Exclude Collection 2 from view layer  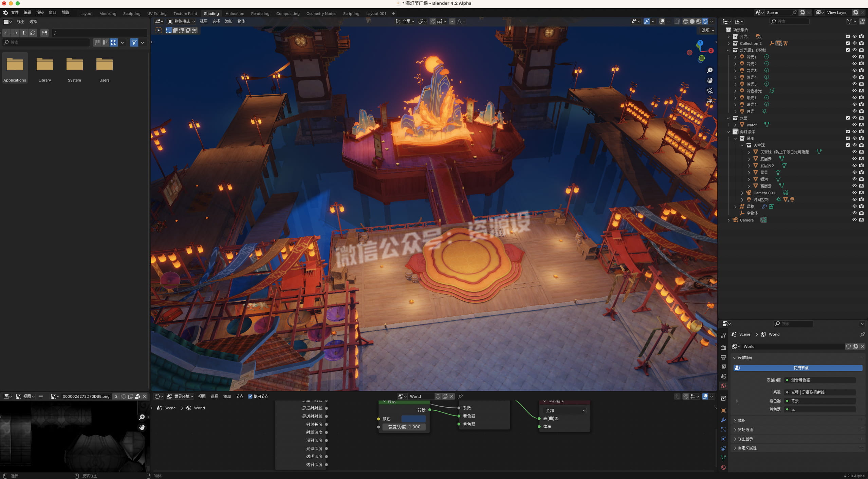click(848, 43)
